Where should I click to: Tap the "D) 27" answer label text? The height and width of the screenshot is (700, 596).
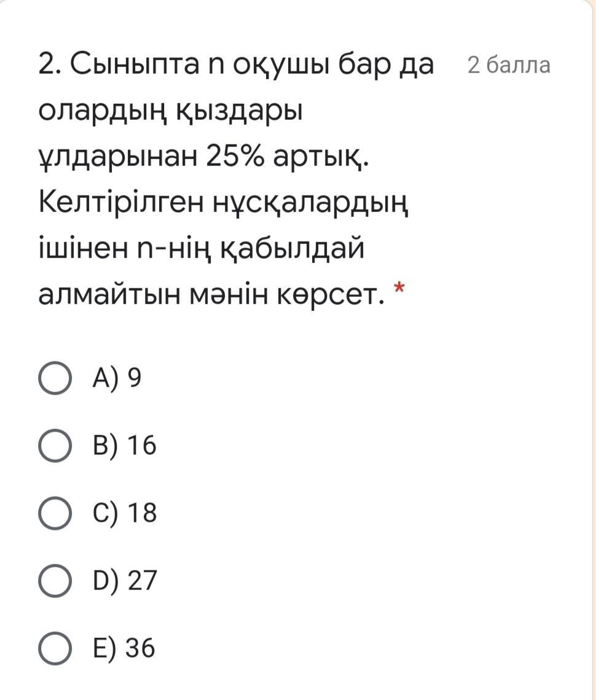click(x=125, y=581)
